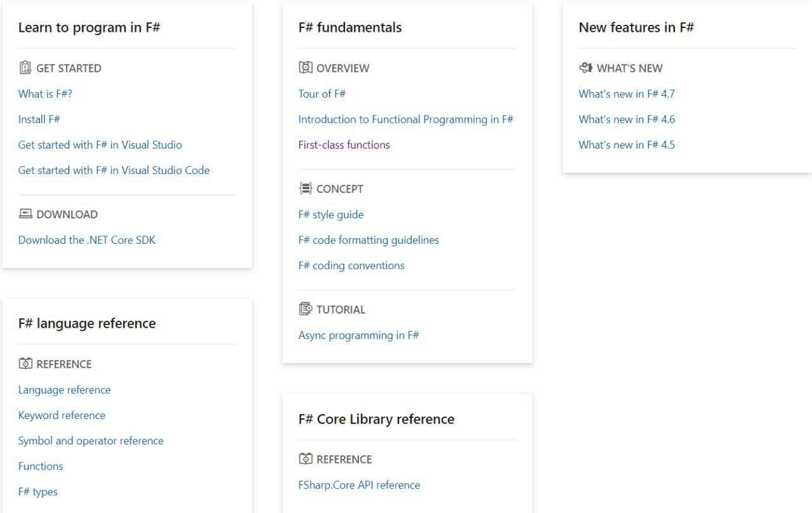Open Async programming in F# tutorial
Image resolution: width=812 pixels, height=513 pixels.
pyautogui.click(x=359, y=335)
